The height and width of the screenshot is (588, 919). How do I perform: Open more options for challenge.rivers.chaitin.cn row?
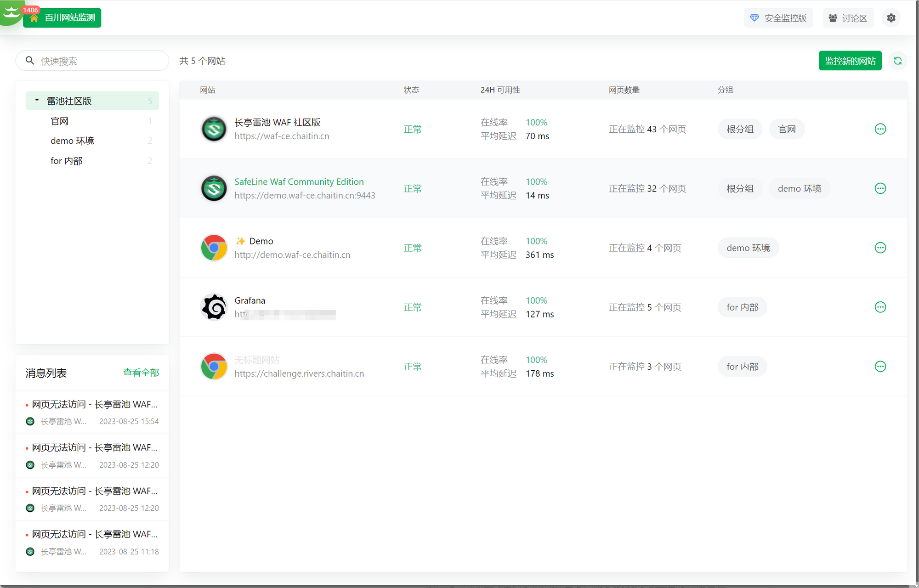(x=880, y=367)
